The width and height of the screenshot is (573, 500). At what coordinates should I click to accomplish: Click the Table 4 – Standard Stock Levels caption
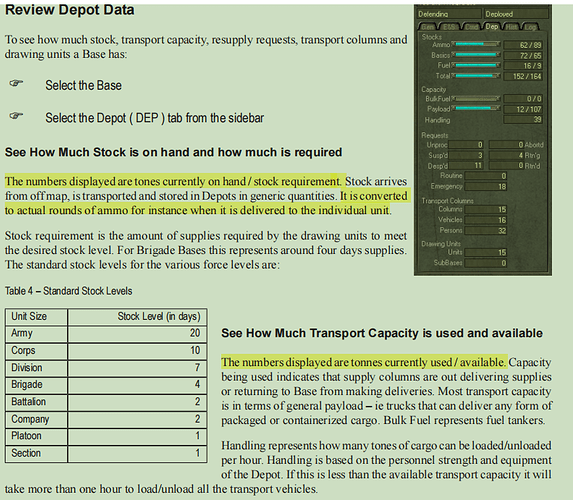pos(68,291)
